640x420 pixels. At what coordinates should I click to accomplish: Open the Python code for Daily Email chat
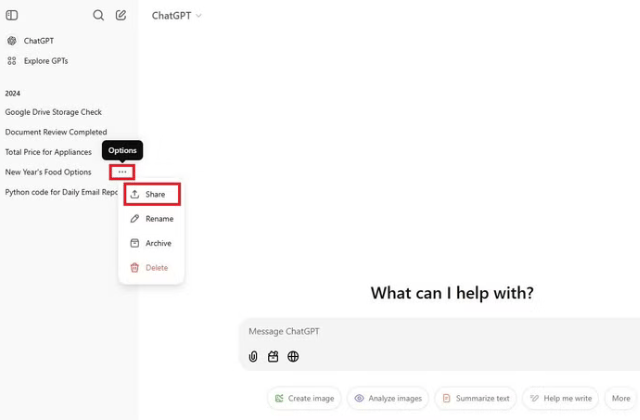(61, 192)
